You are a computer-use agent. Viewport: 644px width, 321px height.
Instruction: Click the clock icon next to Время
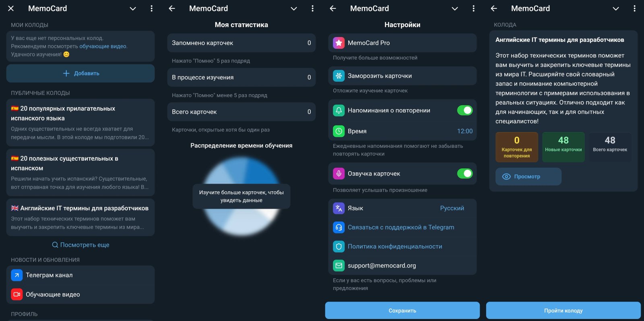pos(339,131)
